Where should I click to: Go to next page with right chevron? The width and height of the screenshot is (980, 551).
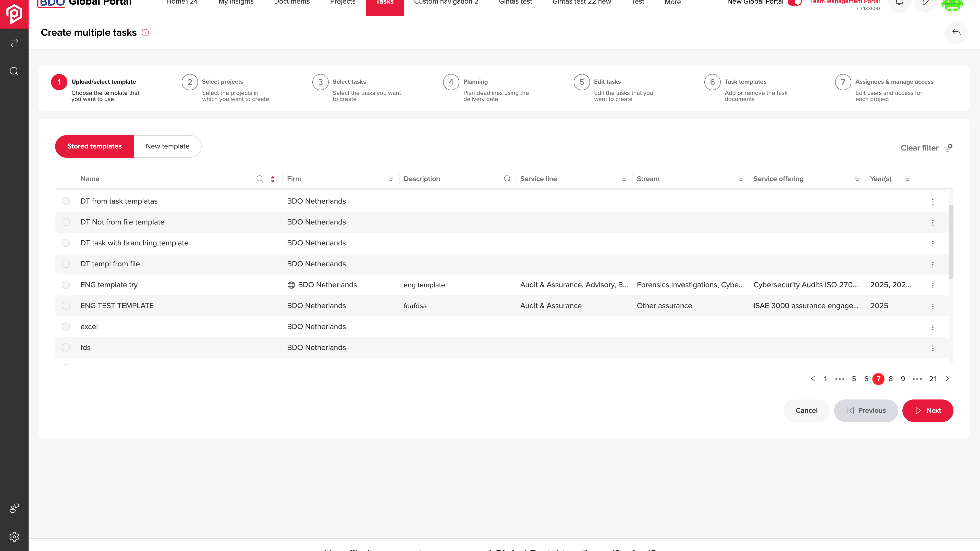pyautogui.click(x=947, y=379)
